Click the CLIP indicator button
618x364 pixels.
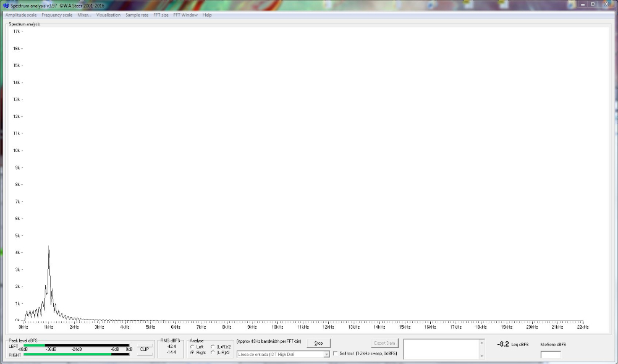click(145, 349)
